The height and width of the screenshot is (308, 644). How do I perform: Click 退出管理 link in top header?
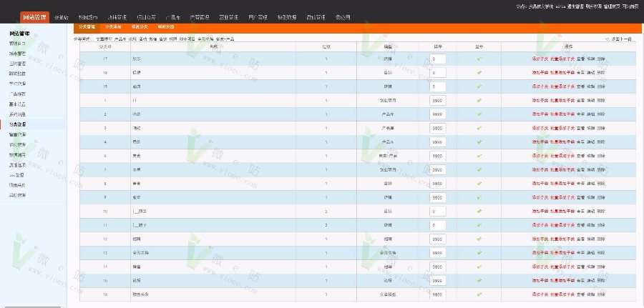tap(575, 6)
